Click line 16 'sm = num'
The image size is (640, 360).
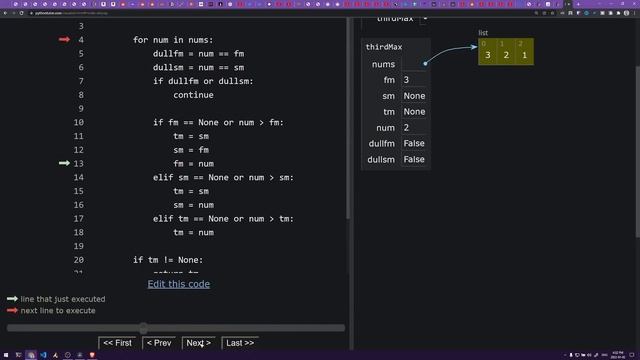click(193, 205)
